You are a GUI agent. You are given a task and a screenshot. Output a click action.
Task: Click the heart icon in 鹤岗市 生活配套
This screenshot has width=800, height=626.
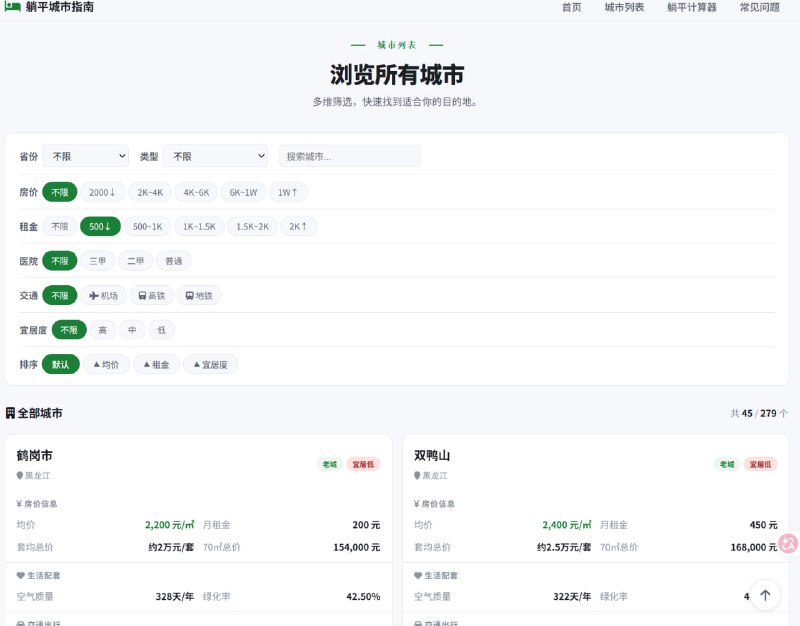(20, 575)
